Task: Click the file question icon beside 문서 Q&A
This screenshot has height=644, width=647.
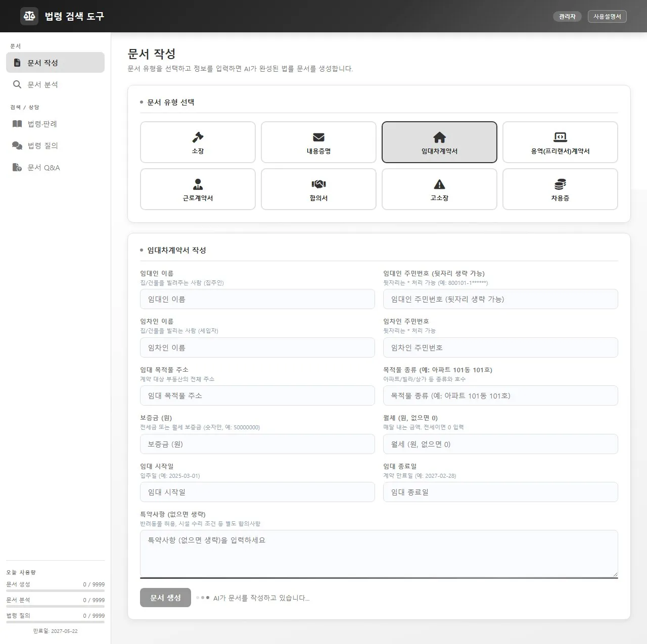Action: point(17,167)
